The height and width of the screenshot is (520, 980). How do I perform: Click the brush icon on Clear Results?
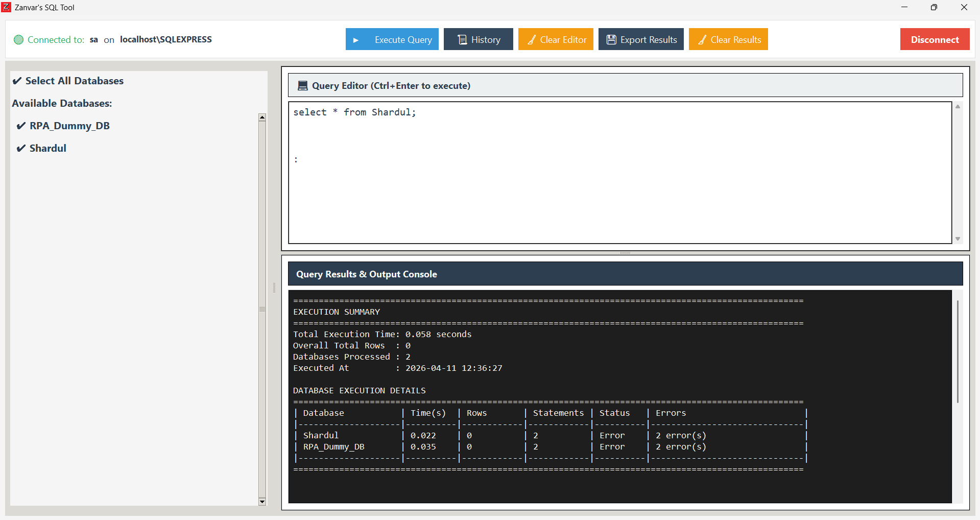pyautogui.click(x=703, y=39)
